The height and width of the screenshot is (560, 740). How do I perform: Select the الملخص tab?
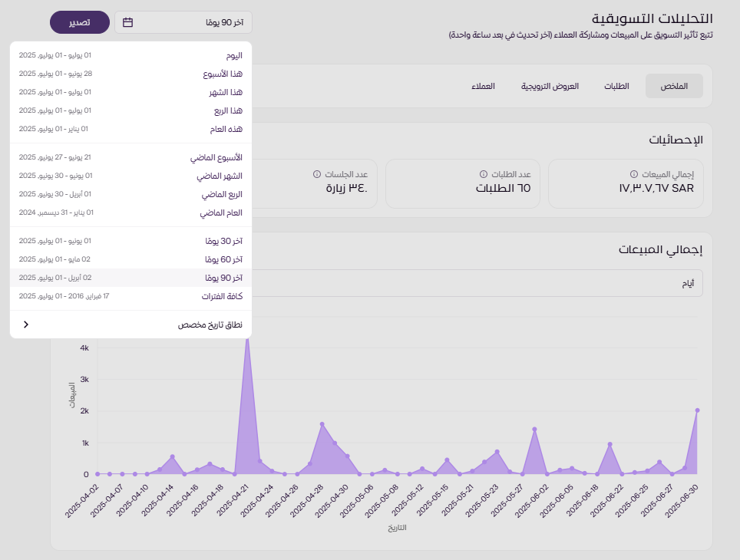674,86
